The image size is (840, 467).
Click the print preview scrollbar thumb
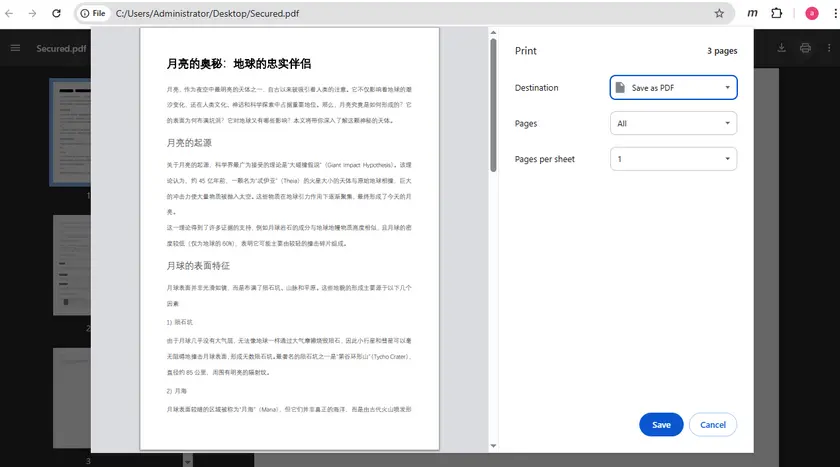point(493,105)
